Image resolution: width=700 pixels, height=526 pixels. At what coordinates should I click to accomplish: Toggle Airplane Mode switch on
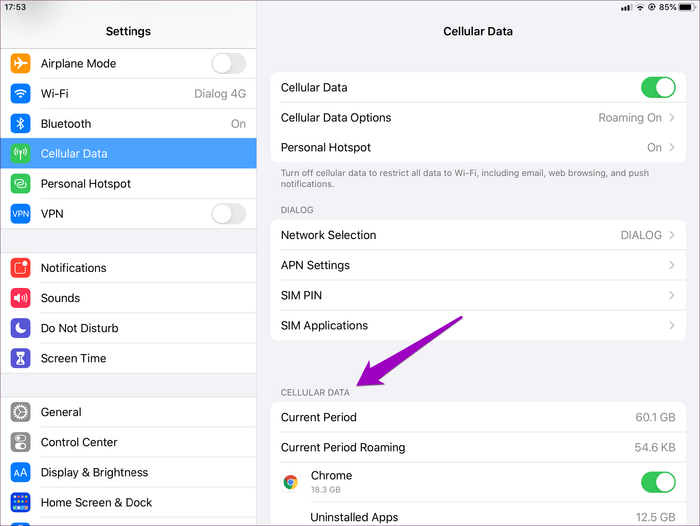(228, 64)
